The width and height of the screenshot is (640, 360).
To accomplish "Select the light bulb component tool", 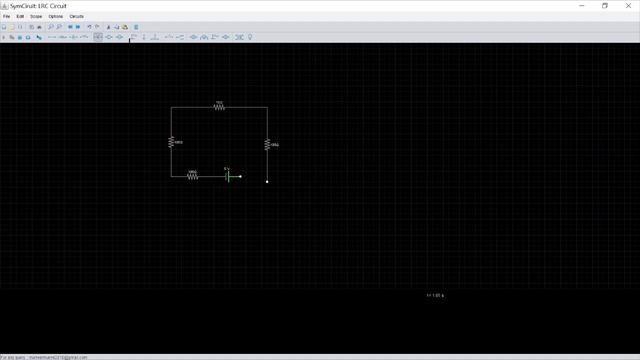I will 250,37.
